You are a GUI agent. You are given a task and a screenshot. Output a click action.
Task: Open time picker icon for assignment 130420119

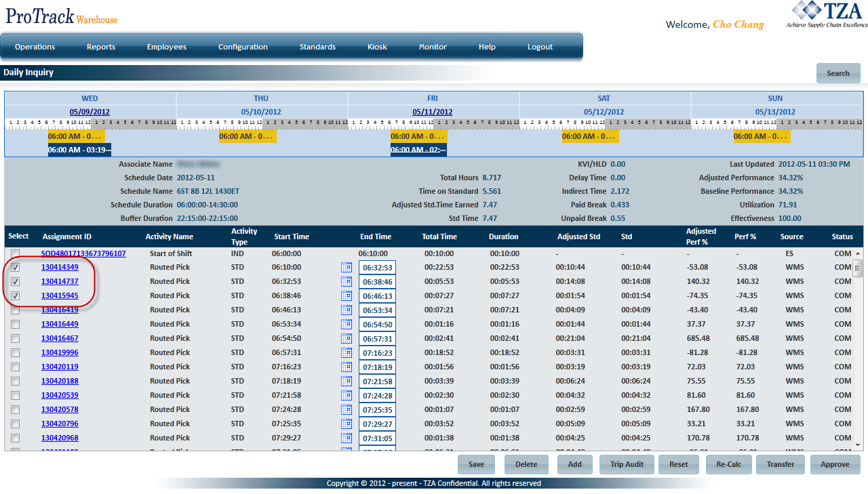[x=346, y=367]
